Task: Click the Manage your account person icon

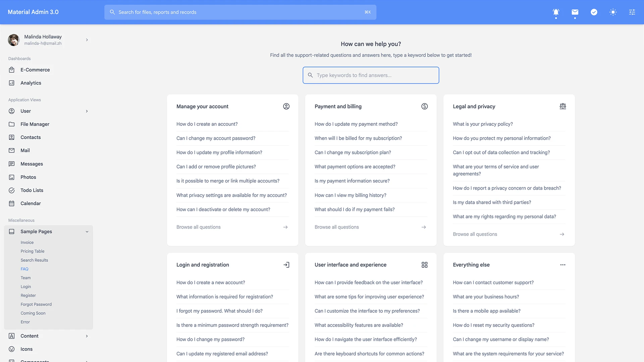Action: [286, 106]
